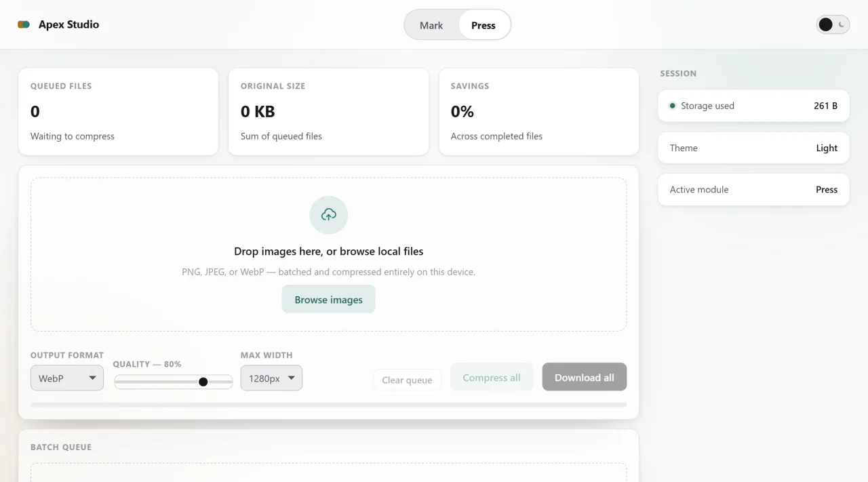This screenshot has width=868, height=482.
Task: Switch to the Press tab
Action: point(484,25)
